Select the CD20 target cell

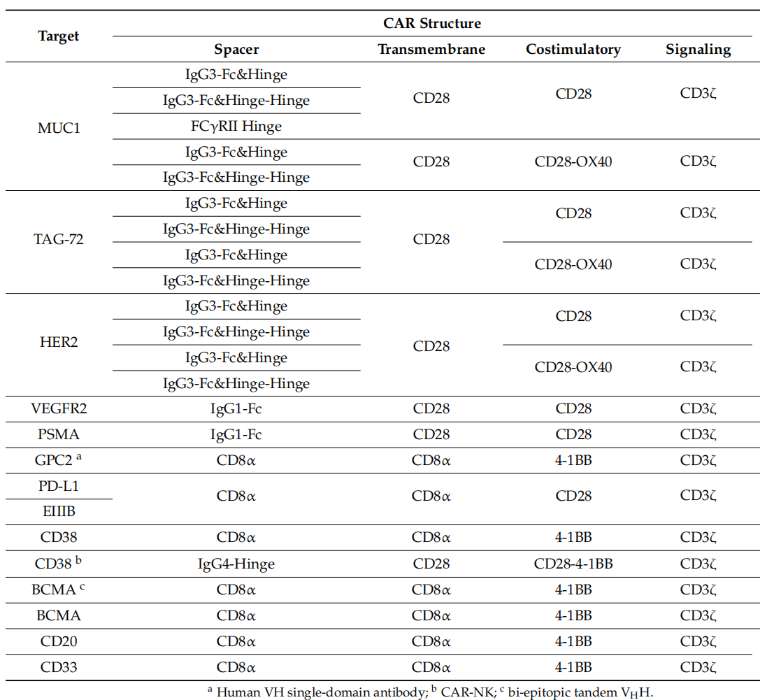pos(59,641)
